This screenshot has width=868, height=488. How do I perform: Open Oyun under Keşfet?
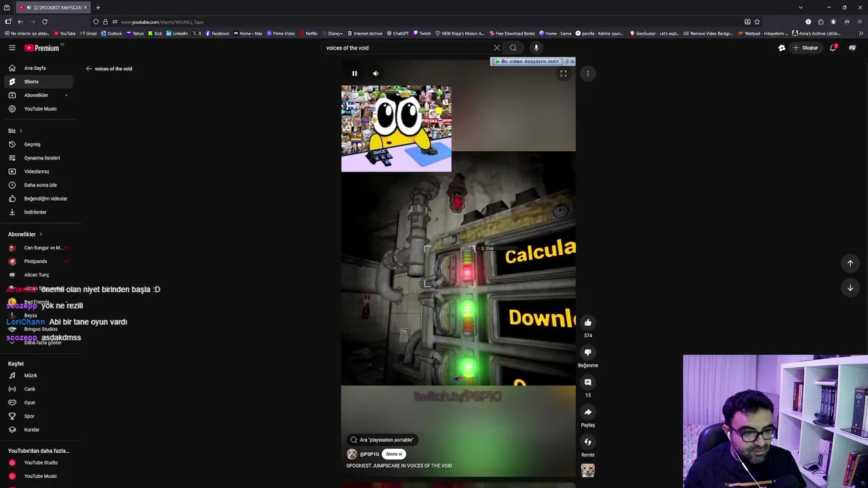(39, 403)
